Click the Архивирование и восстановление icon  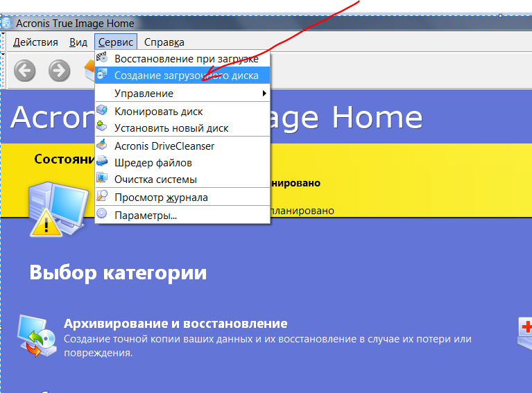pos(37,336)
